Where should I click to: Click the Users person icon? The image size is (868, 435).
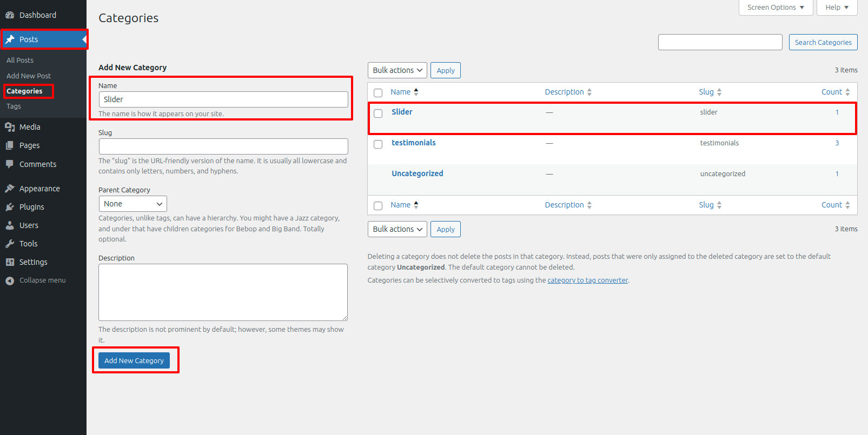pyautogui.click(x=10, y=225)
